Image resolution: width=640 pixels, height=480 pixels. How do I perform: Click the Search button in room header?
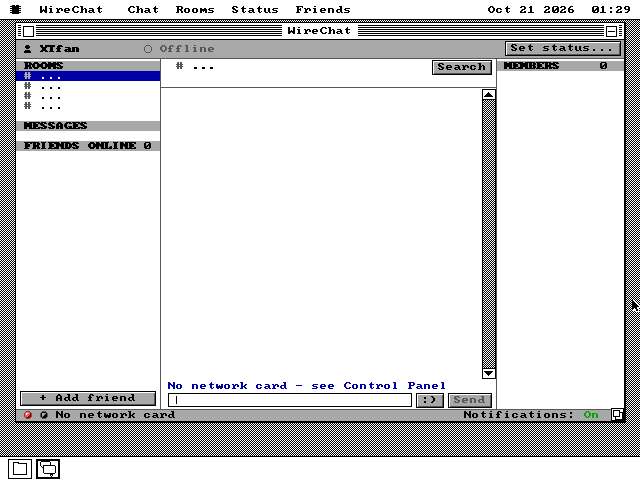coord(462,67)
